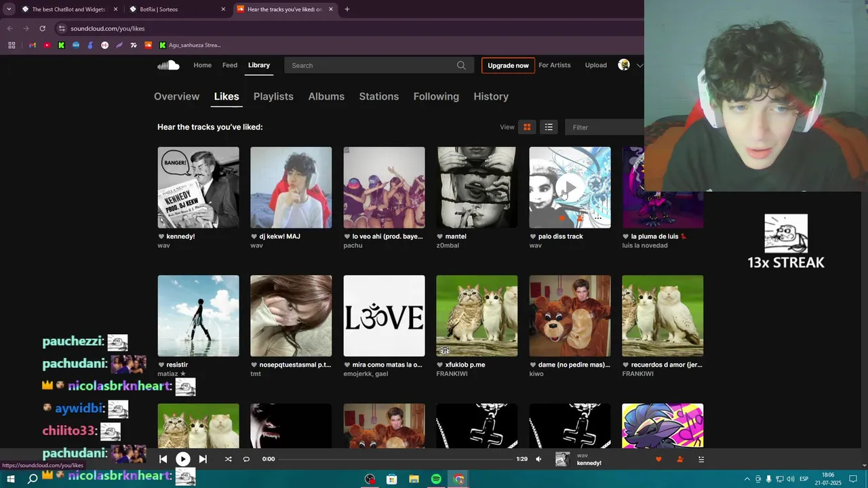Open the For Artists link
This screenshot has height=488, width=868.
click(555, 65)
